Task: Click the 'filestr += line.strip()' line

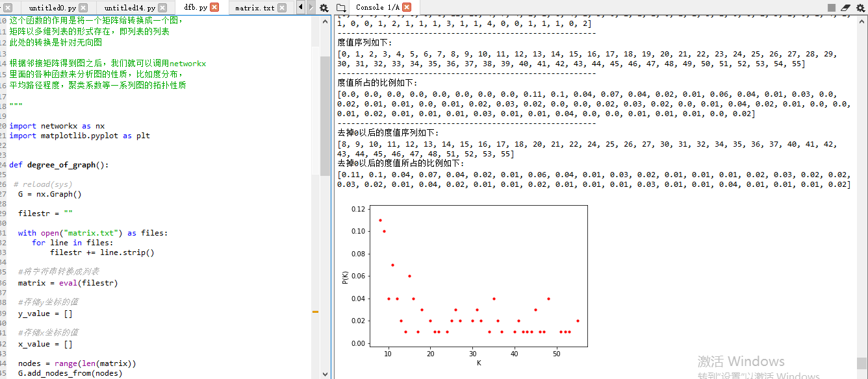Action: [102, 252]
